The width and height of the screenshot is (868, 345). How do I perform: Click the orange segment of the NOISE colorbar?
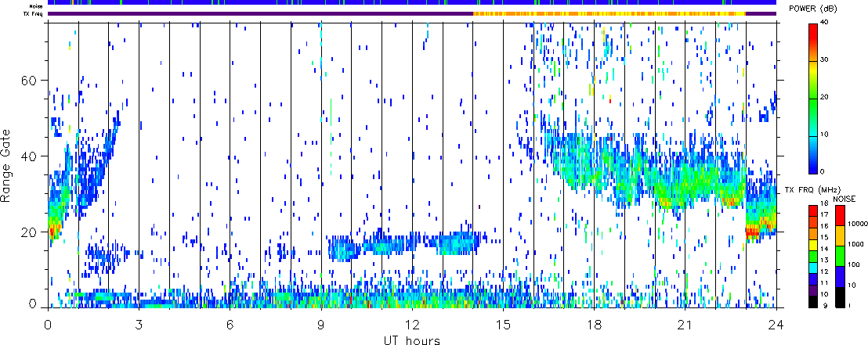[840, 235]
